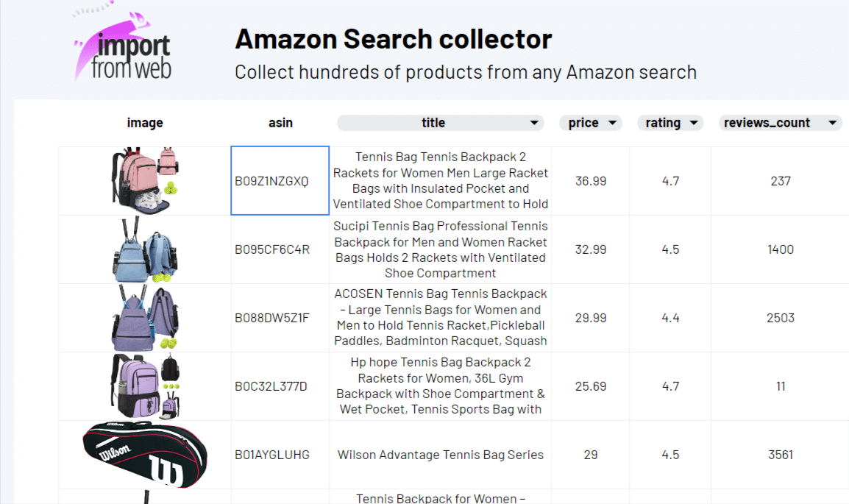This screenshot has width=849, height=504.
Task: Click the Hp hope purple backpack image
Action: point(145,386)
